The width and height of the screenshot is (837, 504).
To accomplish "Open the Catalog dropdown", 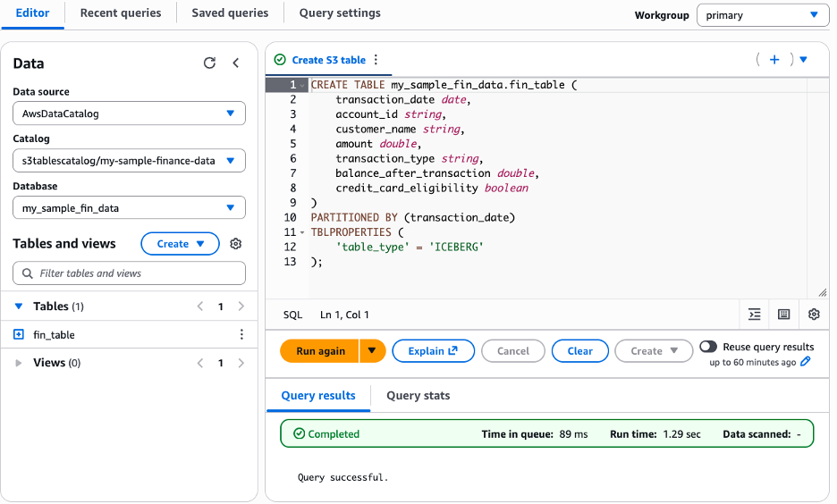I will [129, 161].
